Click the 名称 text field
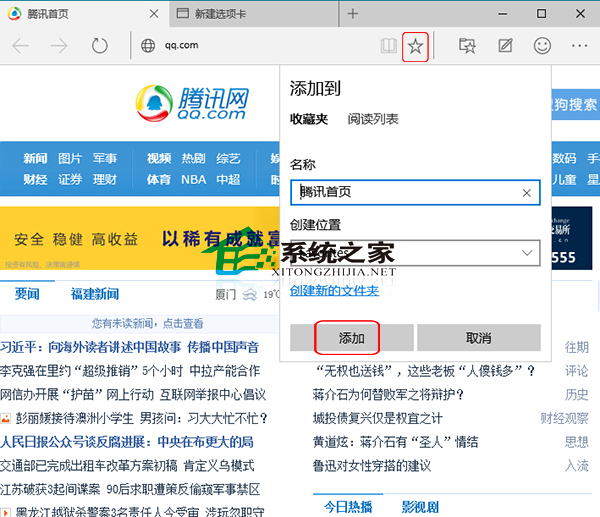 (415, 192)
